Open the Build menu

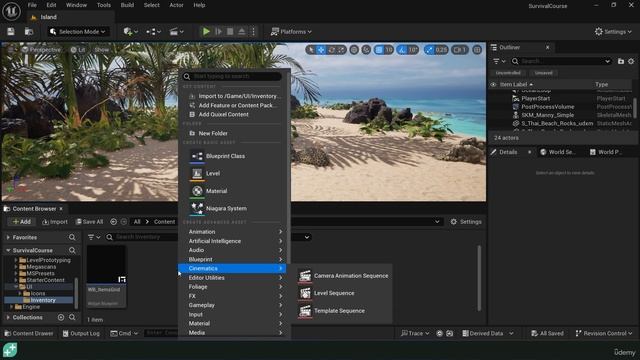click(127, 5)
